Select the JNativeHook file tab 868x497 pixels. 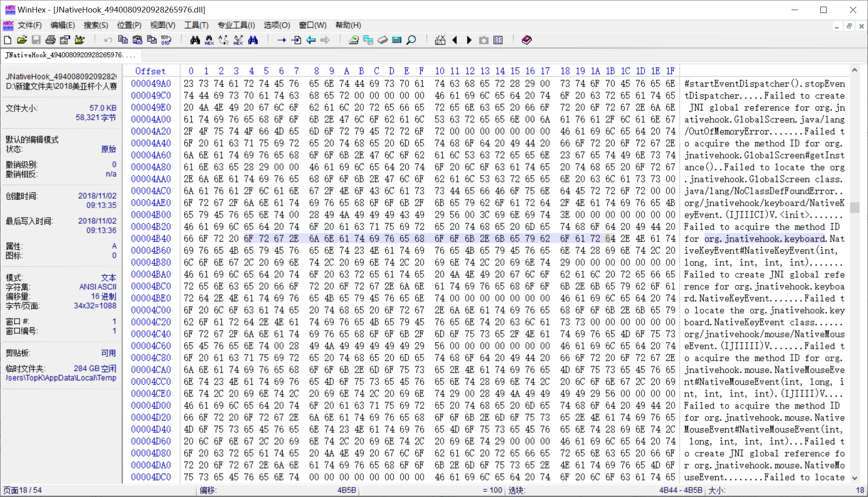point(70,55)
